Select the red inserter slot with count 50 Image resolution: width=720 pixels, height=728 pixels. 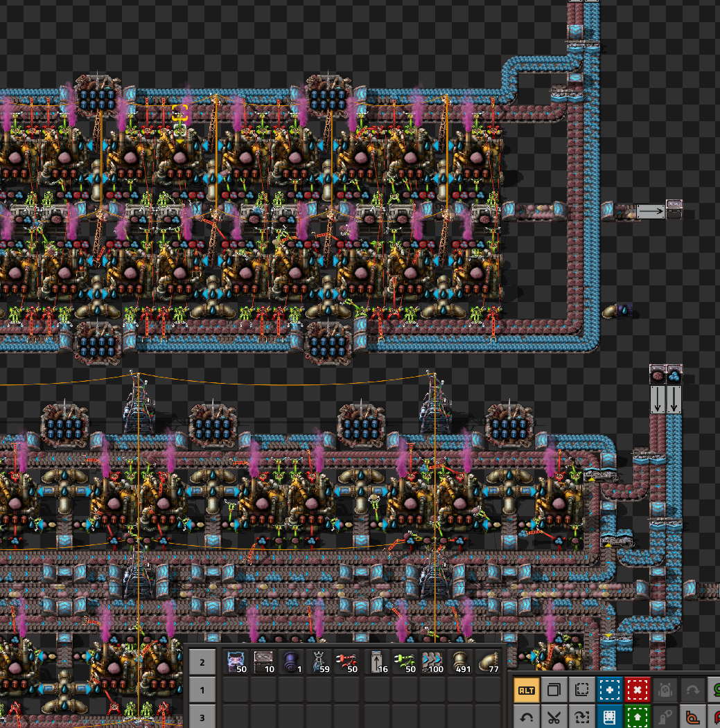tap(347, 662)
